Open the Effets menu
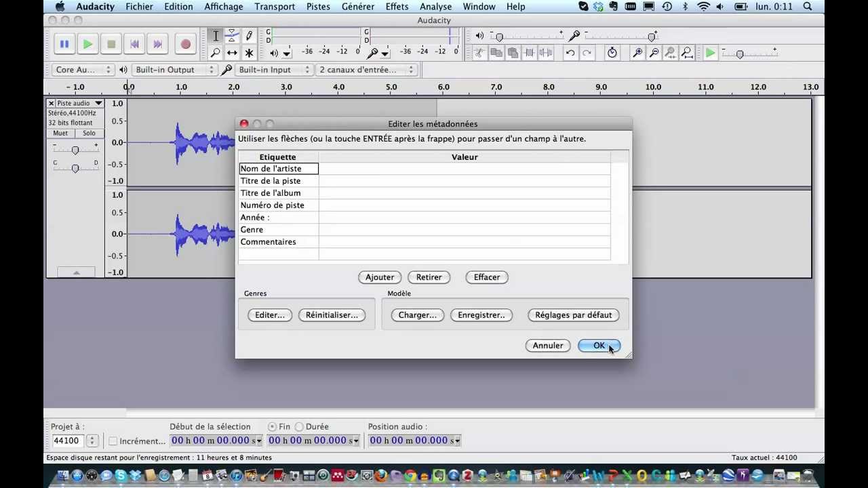The width and height of the screenshot is (868, 488). [397, 7]
